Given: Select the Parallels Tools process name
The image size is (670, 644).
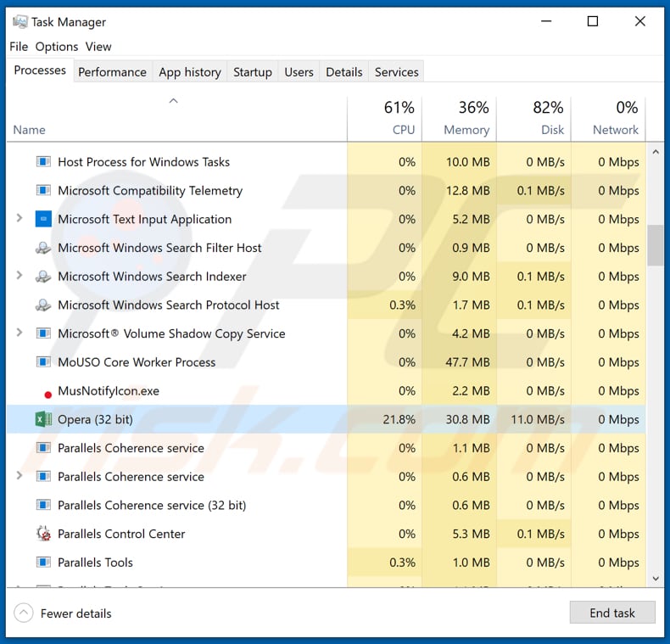Looking at the screenshot, I should (x=95, y=563).
